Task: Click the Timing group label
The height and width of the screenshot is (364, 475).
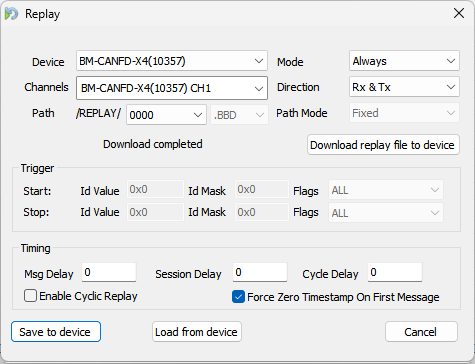Action: (36, 248)
